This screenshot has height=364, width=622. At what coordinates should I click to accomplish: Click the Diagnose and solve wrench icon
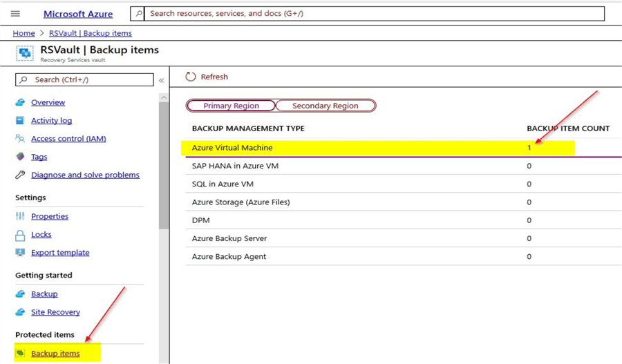coord(20,175)
